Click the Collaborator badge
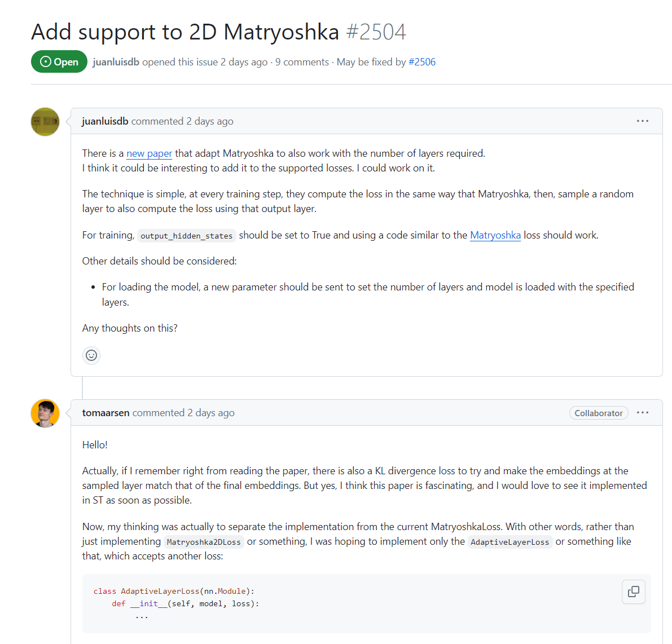This screenshot has width=672, height=644. coord(598,413)
